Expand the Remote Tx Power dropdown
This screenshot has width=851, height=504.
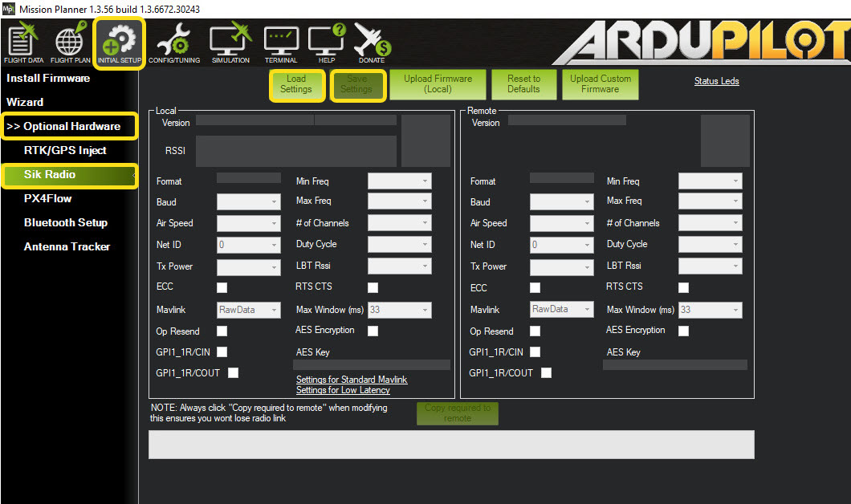tap(562, 266)
